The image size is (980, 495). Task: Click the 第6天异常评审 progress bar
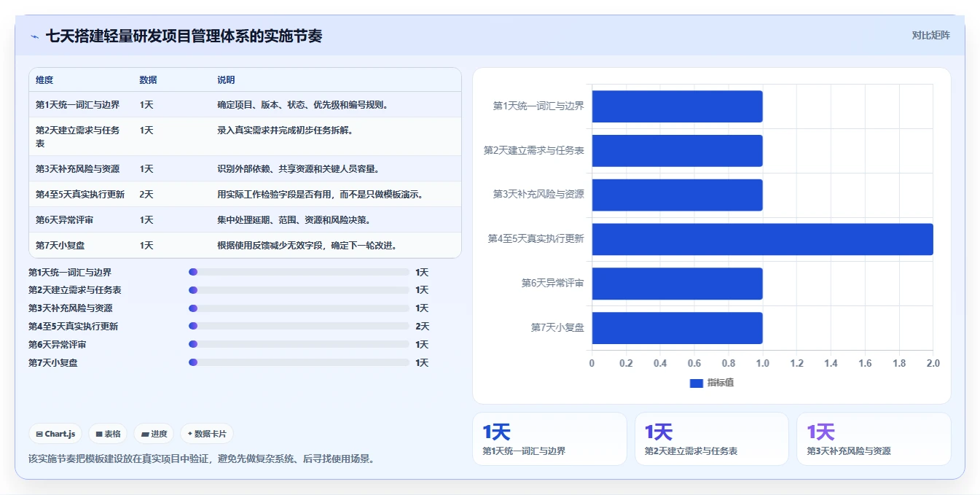[x=299, y=344]
